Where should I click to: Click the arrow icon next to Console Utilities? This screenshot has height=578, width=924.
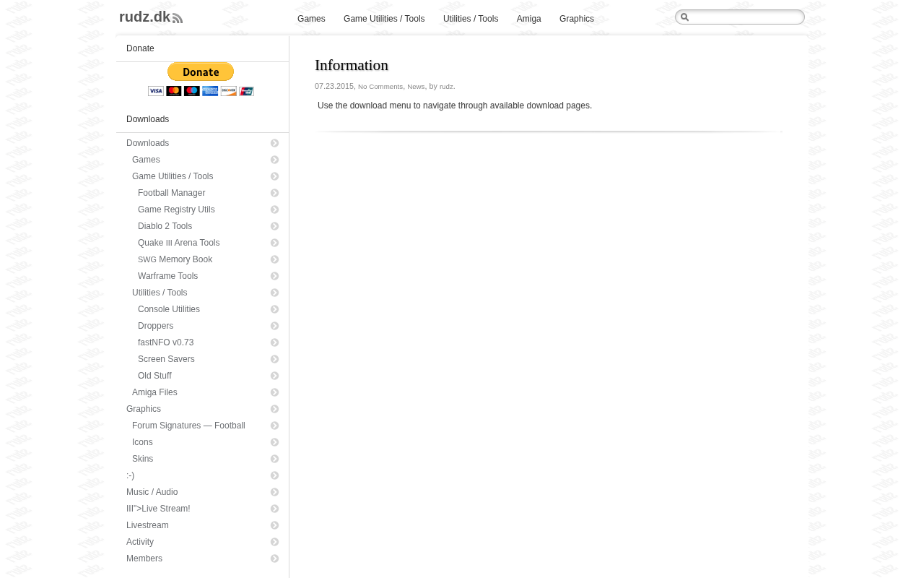(x=275, y=309)
